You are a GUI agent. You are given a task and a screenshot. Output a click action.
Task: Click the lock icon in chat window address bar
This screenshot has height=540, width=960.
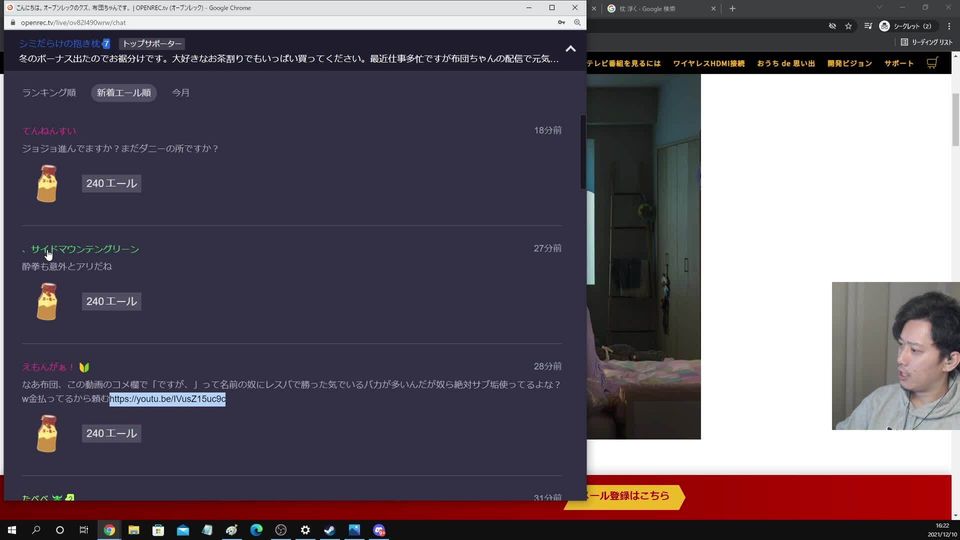pos(13,23)
